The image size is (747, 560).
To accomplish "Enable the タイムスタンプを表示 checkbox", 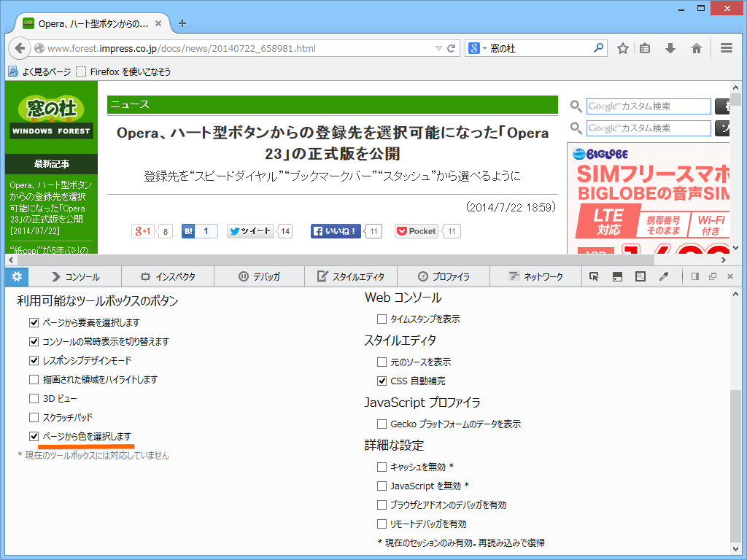I will 382,319.
